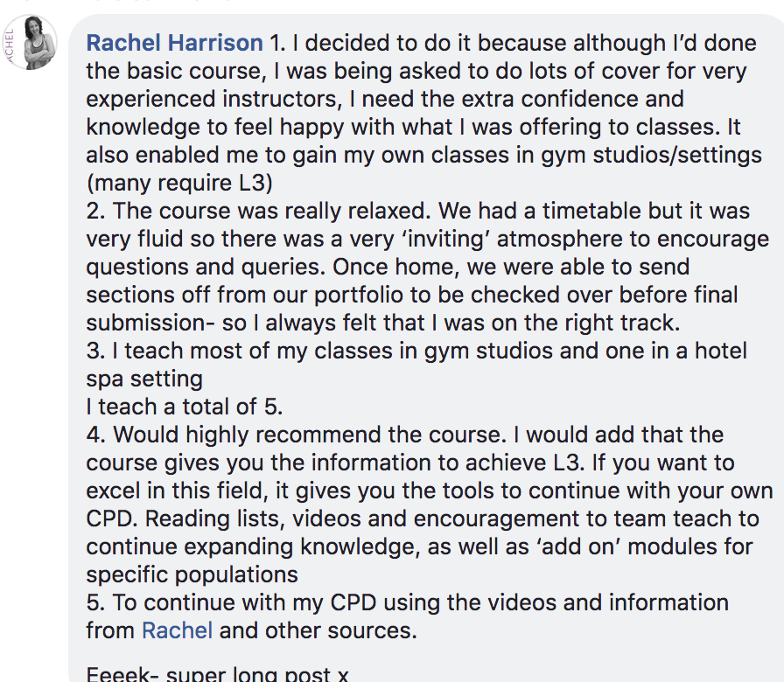Select point 3 about gym studios
The height and width of the screenshot is (682, 784).
click(x=416, y=351)
